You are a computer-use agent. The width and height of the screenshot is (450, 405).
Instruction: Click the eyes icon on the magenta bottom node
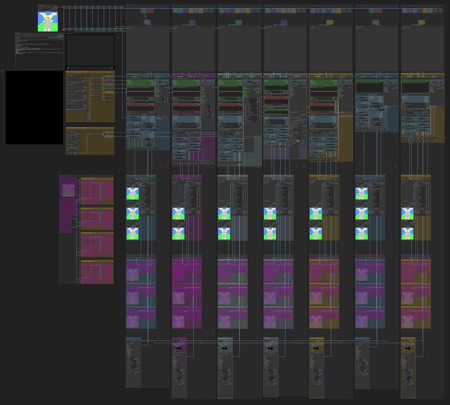click(x=179, y=348)
